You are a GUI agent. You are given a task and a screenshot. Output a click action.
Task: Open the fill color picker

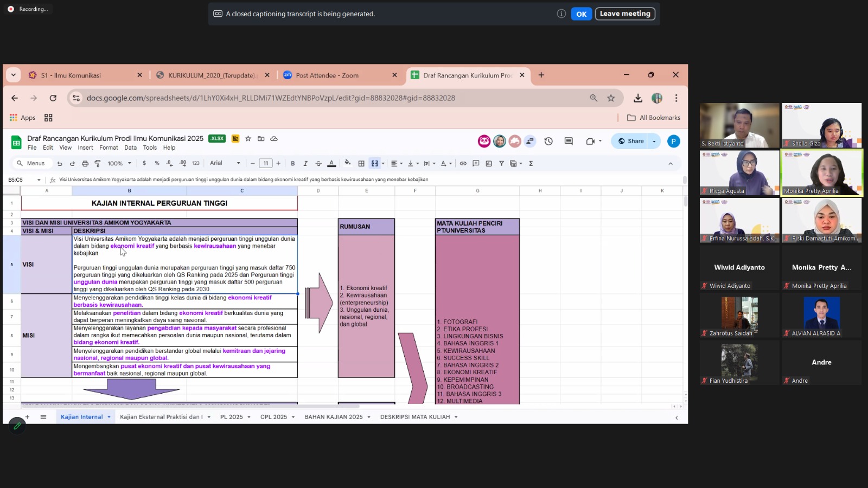pos(347,163)
